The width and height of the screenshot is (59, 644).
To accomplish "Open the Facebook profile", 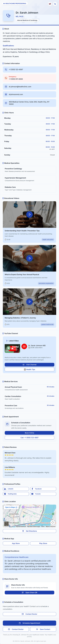I will point(43,489).
